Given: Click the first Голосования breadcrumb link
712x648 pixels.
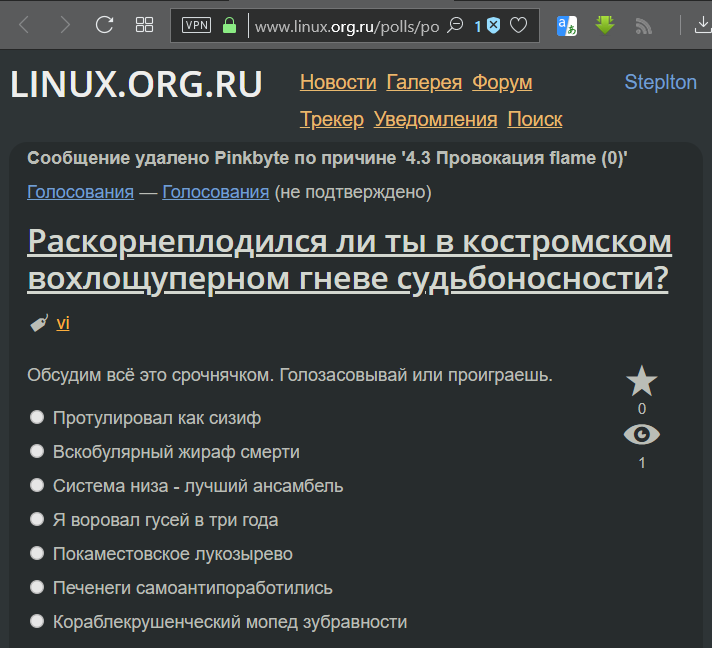Looking at the screenshot, I should pyautogui.click(x=80, y=192).
